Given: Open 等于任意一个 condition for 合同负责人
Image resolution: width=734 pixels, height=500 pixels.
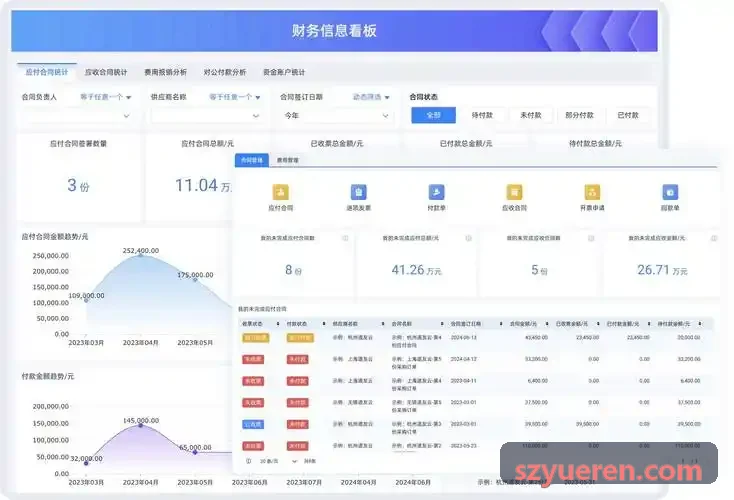Looking at the screenshot, I should coord(105,97).
